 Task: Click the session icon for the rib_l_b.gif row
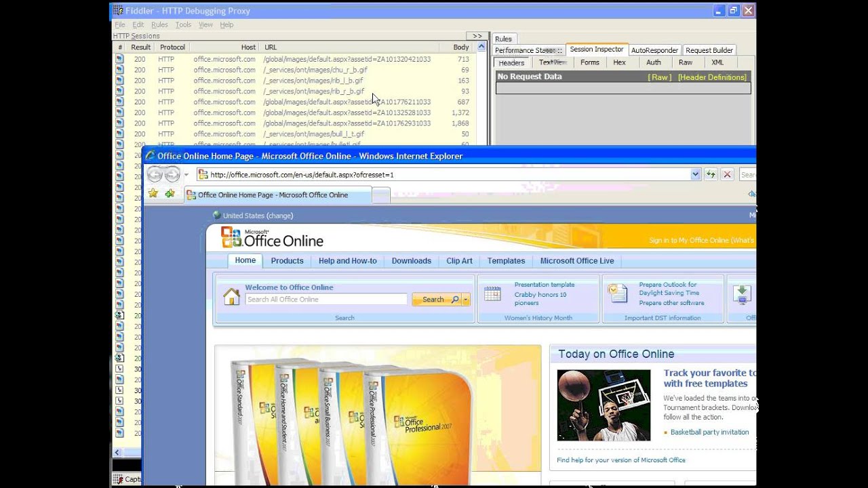(x=119, y=81)
